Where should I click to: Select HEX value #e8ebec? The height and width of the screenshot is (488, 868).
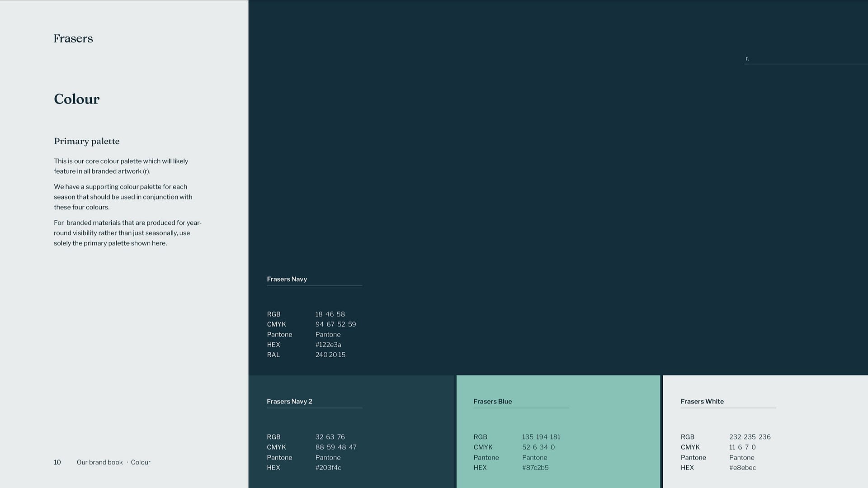[742, 468]
